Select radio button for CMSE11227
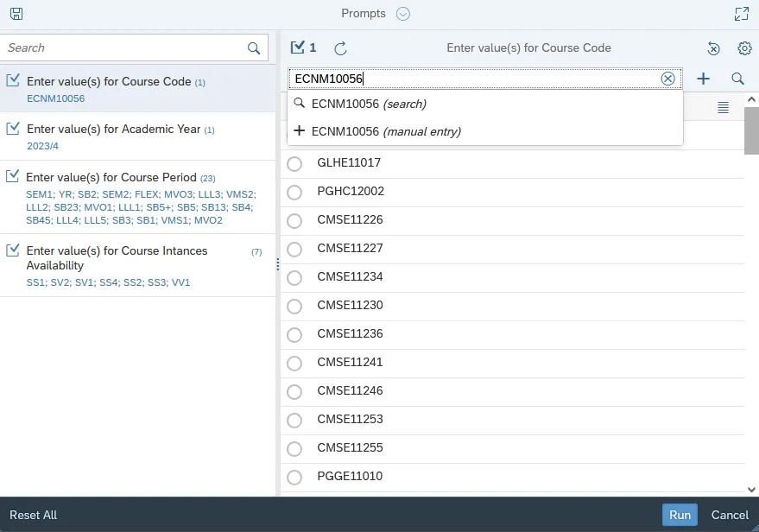The height and width of the screenshot is (532, 759). click(294, 250)
